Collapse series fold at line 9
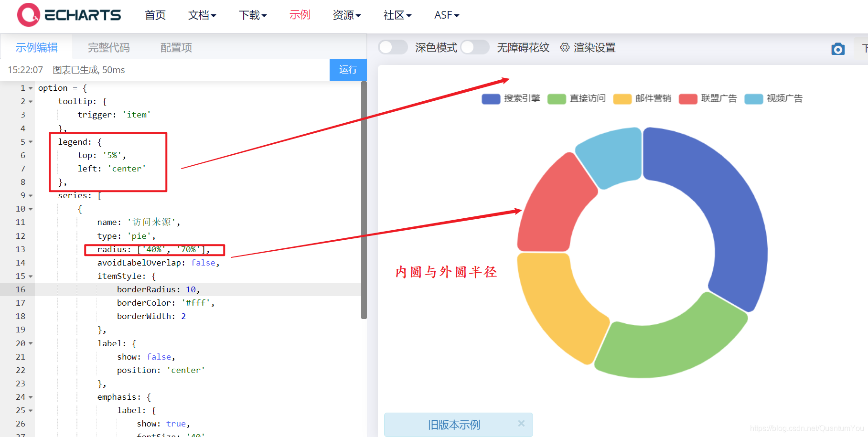The height and width of the screenshot is (437, 868). click(31, 196)
